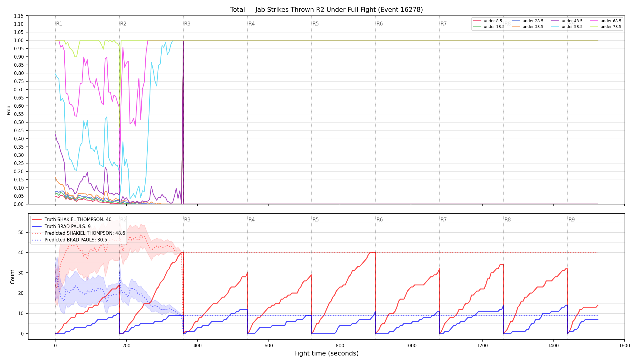
Task: Click the R3 round marker in count chart
Action: click(187, 220)
